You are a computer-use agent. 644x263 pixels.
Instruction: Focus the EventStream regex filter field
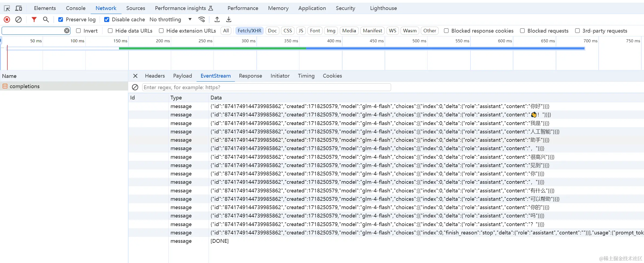click(266, 87)
